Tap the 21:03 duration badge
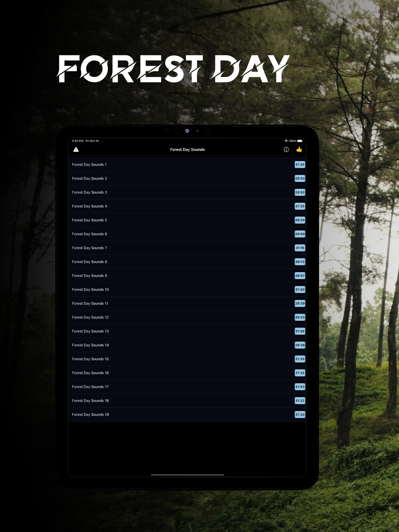This screenshot has width=399, height=532. pyautogui.click(x=300, y=387)
